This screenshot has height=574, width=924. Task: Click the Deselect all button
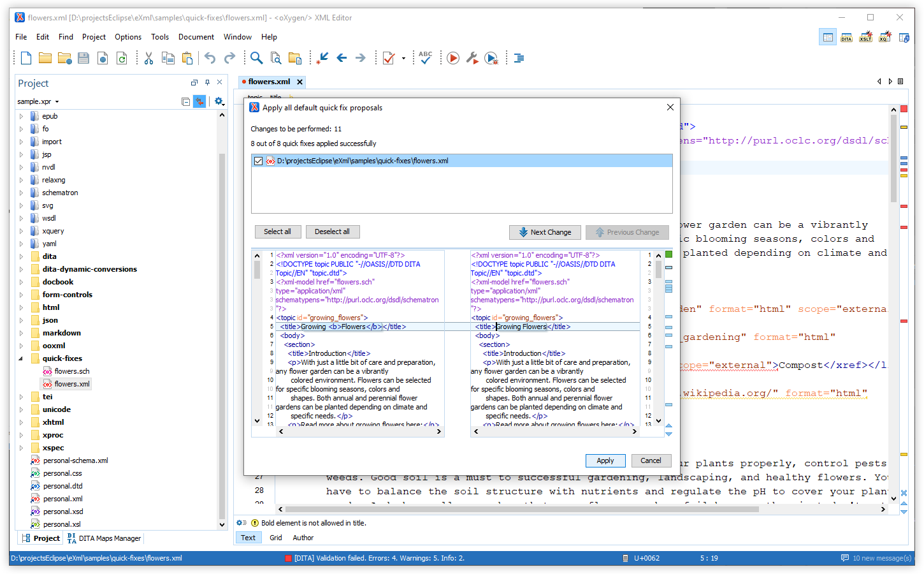pyautogui.click(x=332, y=232)
